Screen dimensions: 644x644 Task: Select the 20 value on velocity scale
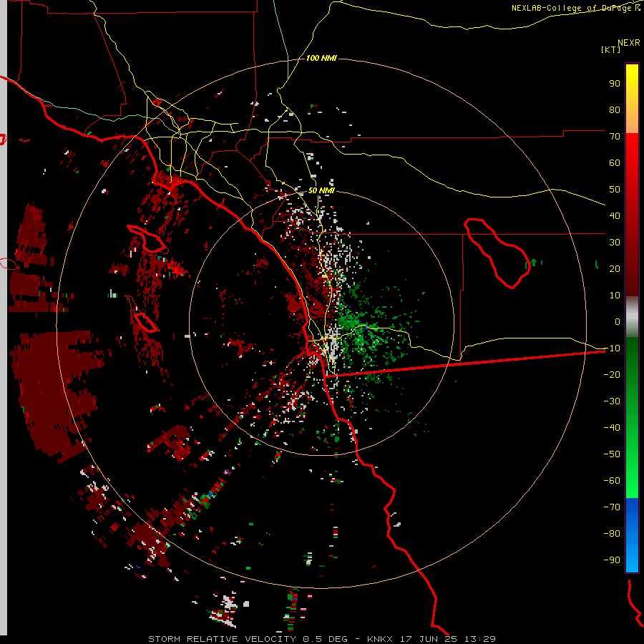click(615, 269)
